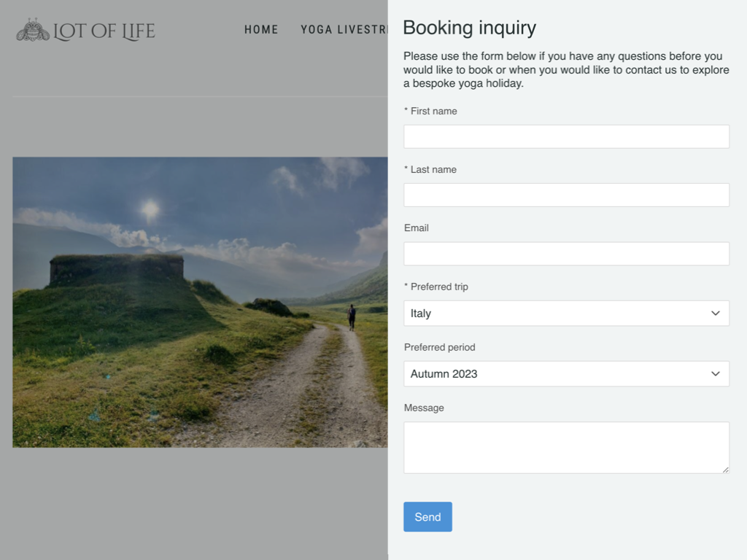The width and height of the screenshot is (747, 560).
Task: Click the mountain trail landscape photo
Action: point(197,301)
